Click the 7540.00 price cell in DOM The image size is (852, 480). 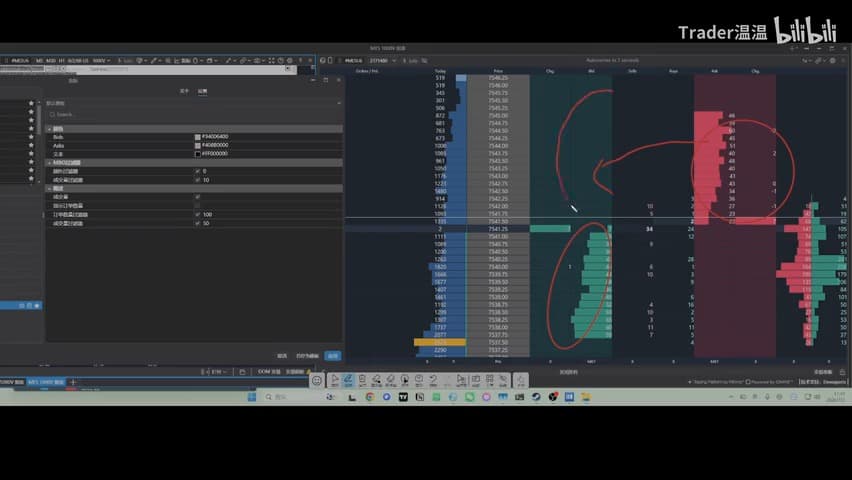pos(498,267)
